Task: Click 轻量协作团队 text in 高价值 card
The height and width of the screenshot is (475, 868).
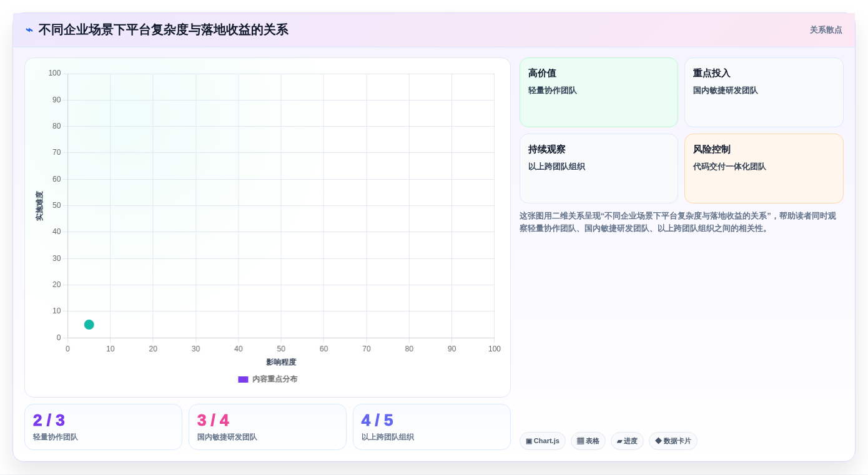Action: click(x=553, y=91)
